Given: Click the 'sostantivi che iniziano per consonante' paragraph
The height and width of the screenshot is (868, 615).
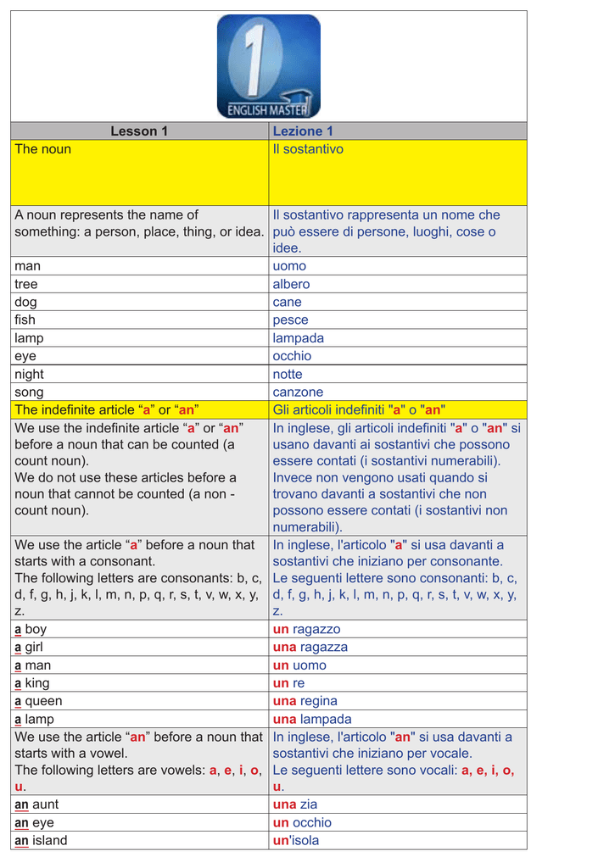Looking at the screenshot, I should coord(398,578).
